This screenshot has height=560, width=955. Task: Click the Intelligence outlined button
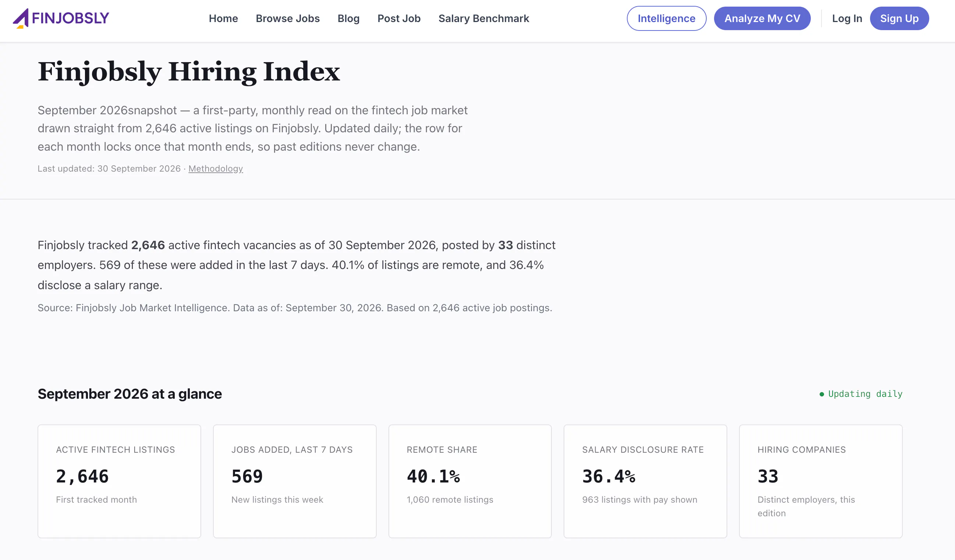coord(666,18)
